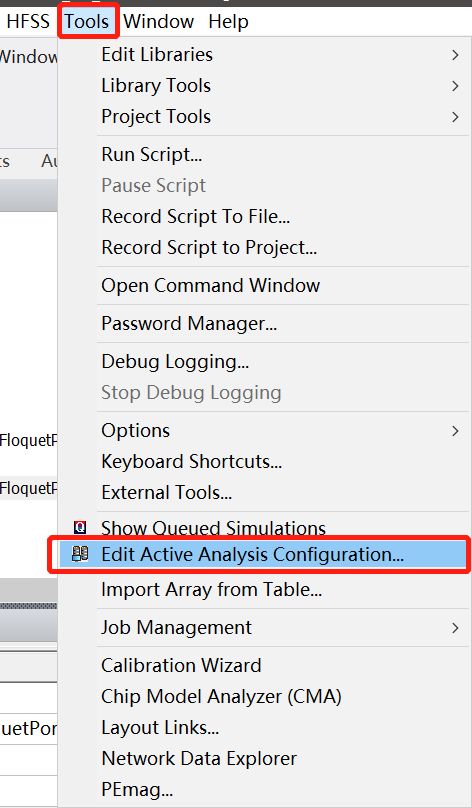This screenshot has width=472, height=808.
Task: Expand the Options submenu arrow
Action: 455,430
